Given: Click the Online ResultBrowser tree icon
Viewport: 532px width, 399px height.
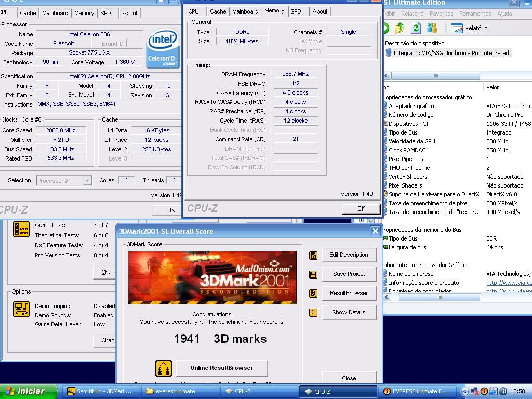Looking at the screenshot, I should click(x=164, y=368).
